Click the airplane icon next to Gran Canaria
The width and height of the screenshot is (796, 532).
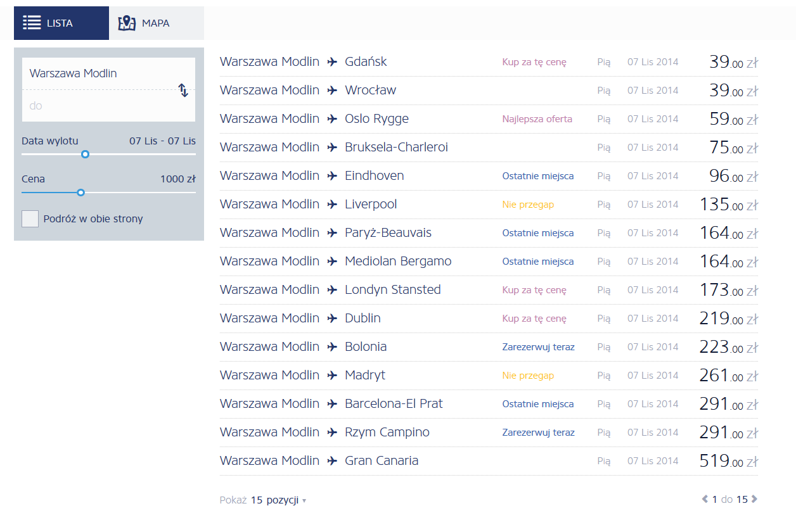click(x=332, y=461)
